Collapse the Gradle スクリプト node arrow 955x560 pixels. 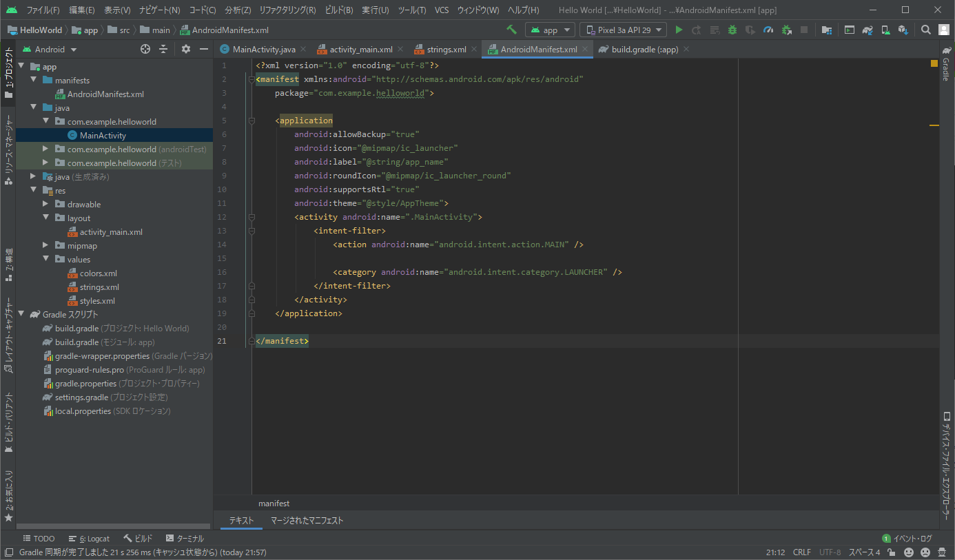pyautogui.click(x=21, y=315)
